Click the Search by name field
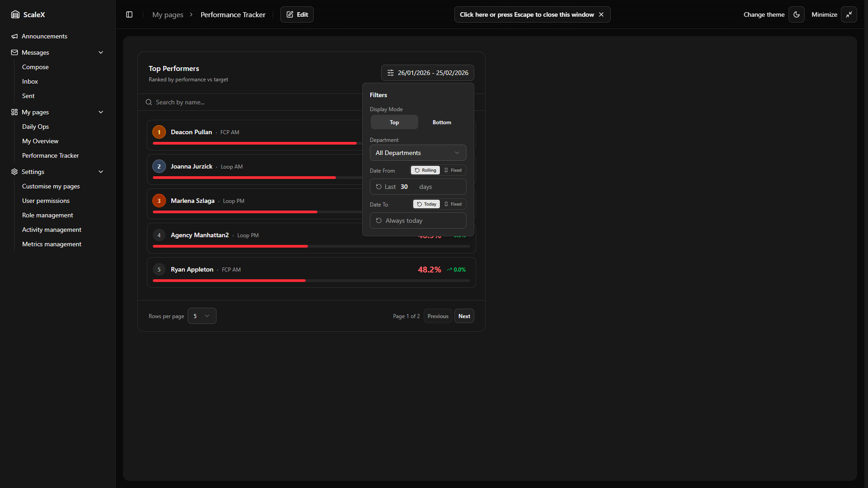 point(253,102)
